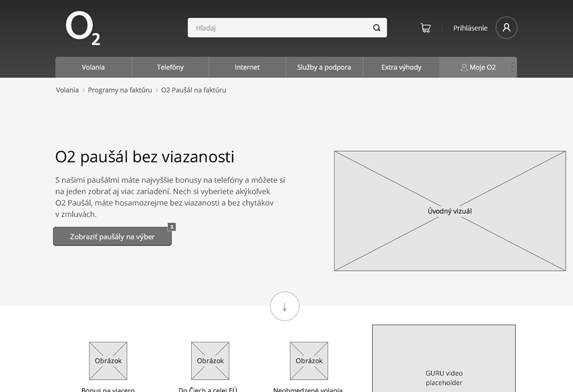The width and height of the screenshot is (573, 392).
Task: Click the GURU video placeholder
Action: [444, 358]
